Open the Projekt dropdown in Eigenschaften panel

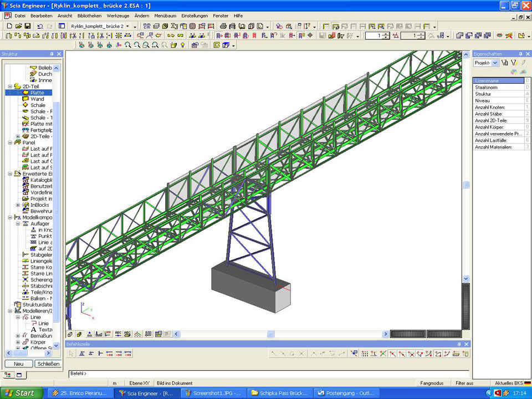click(x=495, y=63)
